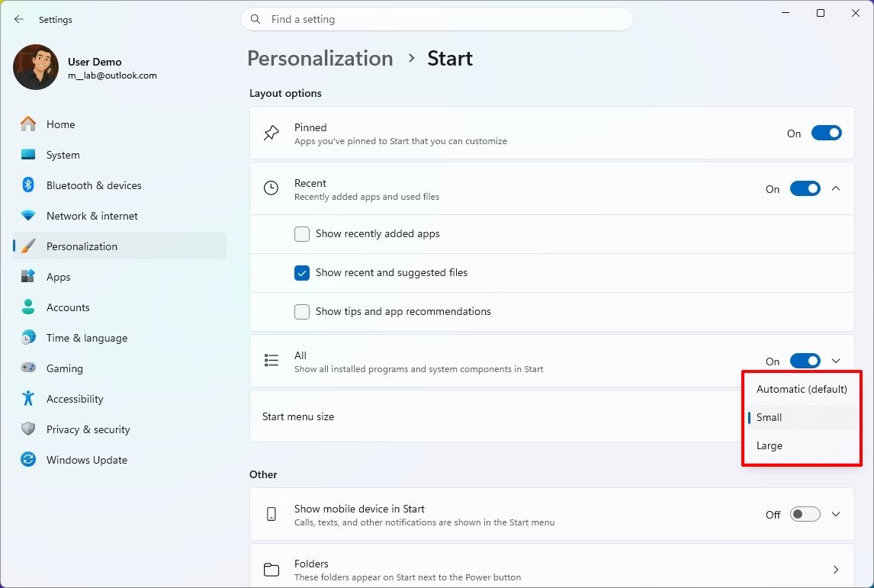Viewport: 874px width, 588px height.
Task: Click the pin icon beside Pinned
Action: click(x=272, y=133)
